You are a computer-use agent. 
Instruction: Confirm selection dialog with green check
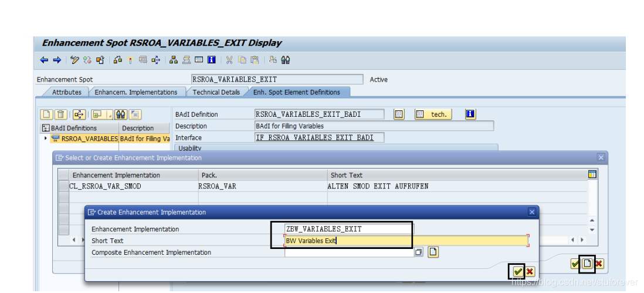[575, 264]
